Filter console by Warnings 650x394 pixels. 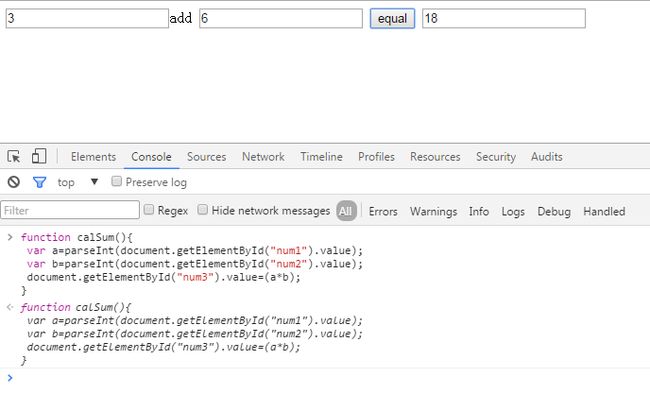point(433,212)
